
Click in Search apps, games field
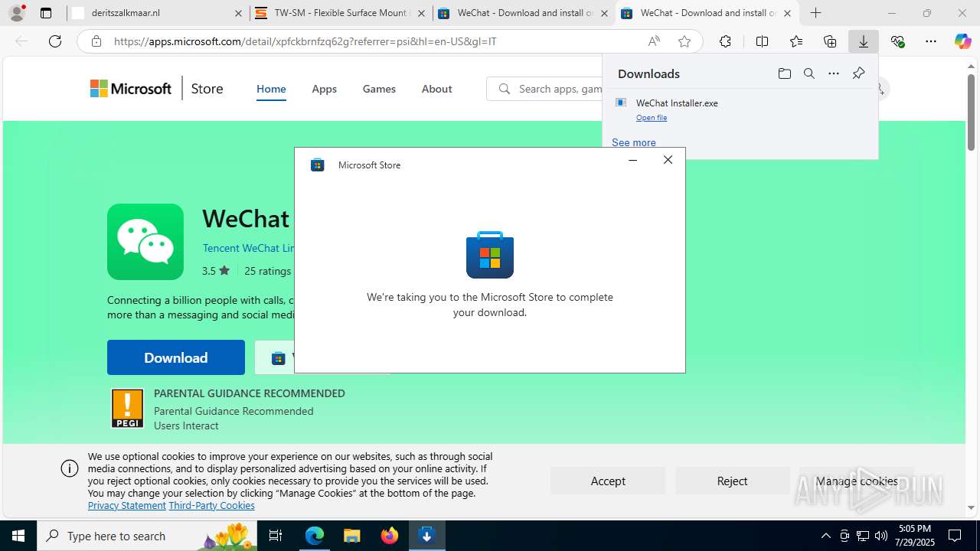pos(544,89)
